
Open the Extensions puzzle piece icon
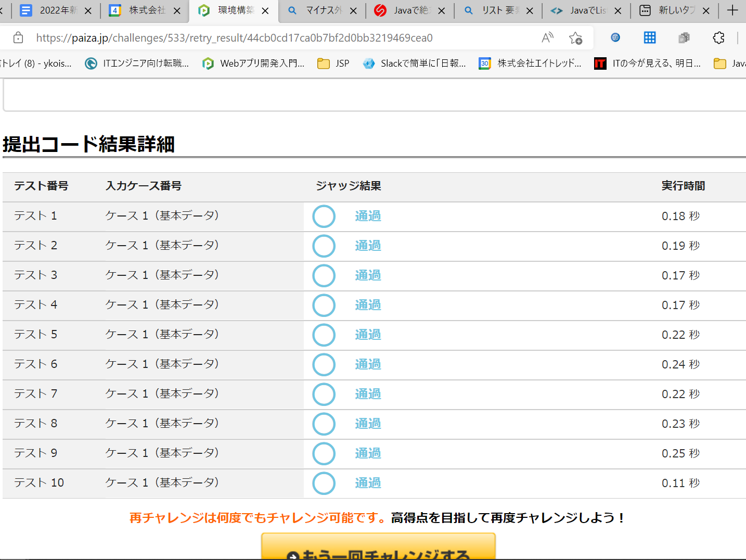pyautogui.click(x=718, y=37)
